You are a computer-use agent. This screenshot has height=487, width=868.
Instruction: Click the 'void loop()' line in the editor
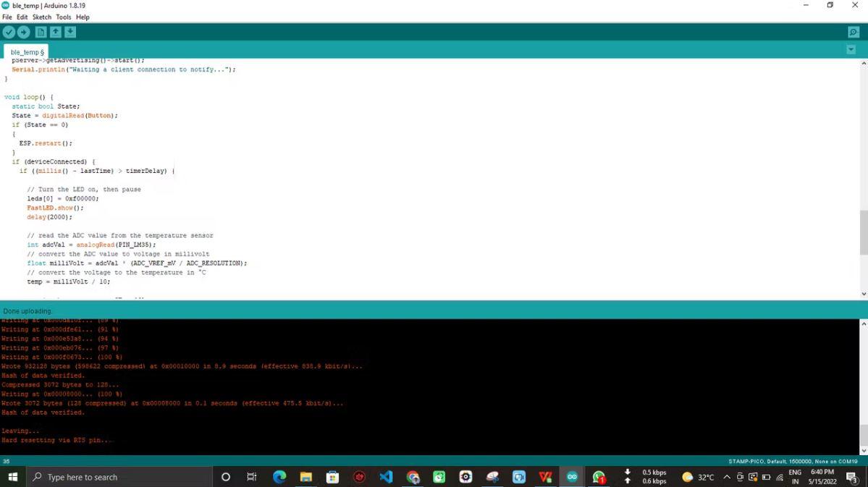tap(29, 97)
